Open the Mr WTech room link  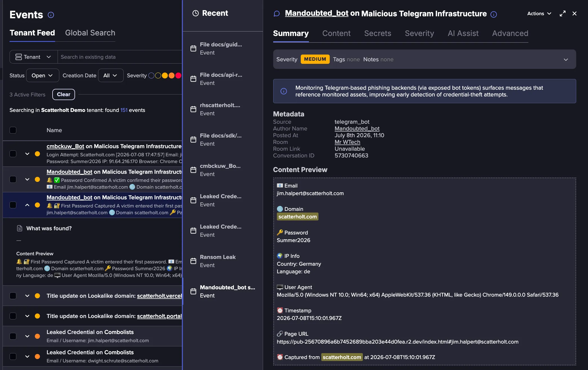tap(347, 142)
